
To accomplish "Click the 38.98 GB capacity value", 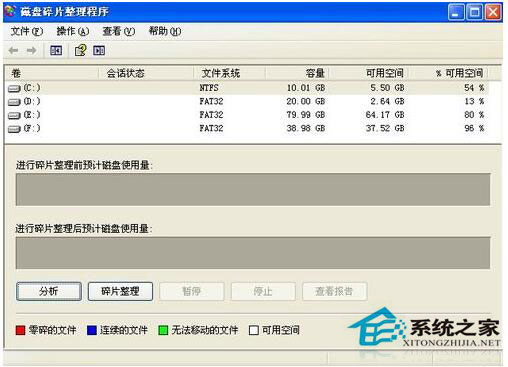I will coord(306,128).
